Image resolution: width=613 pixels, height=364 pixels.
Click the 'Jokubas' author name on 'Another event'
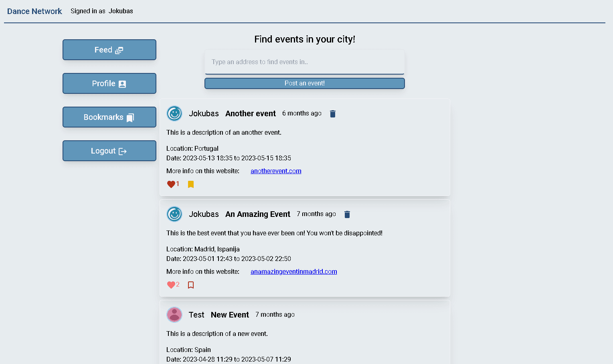point(204,114)
